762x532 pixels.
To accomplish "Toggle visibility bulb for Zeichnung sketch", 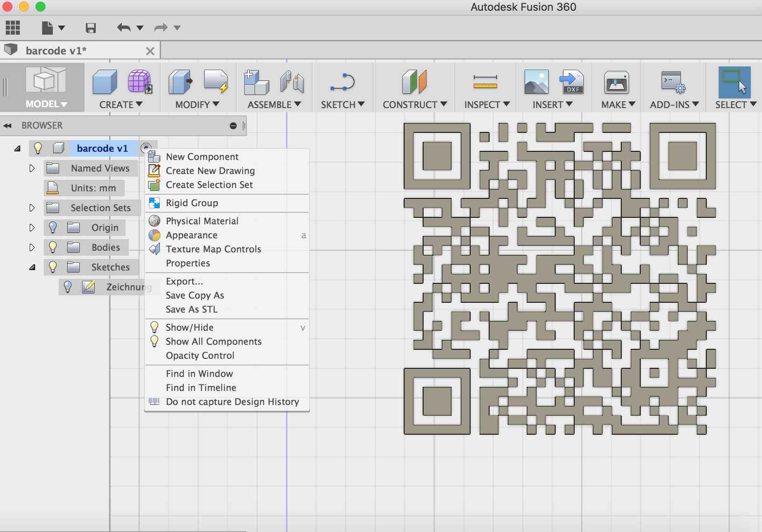I will pyautogui.click(x=68, y=287).
